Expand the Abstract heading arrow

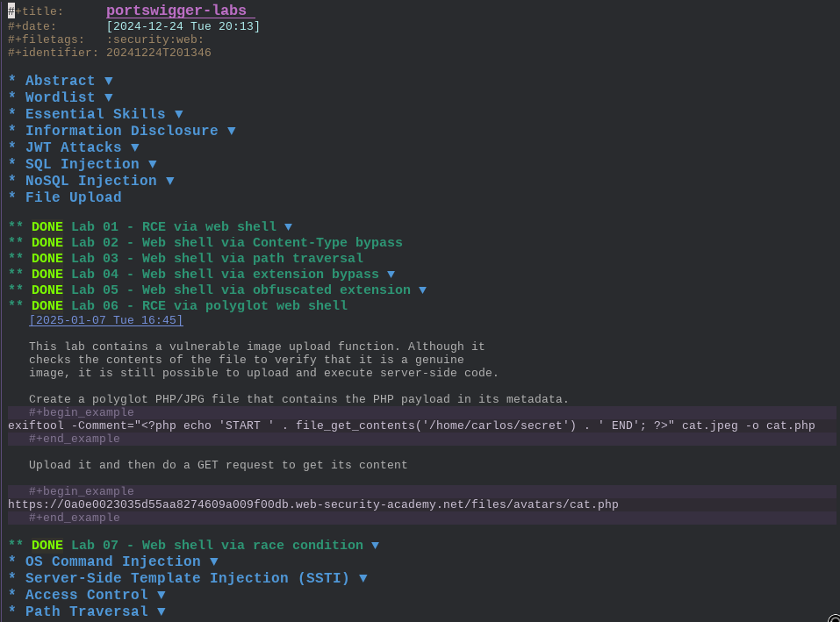pos(109,81)
